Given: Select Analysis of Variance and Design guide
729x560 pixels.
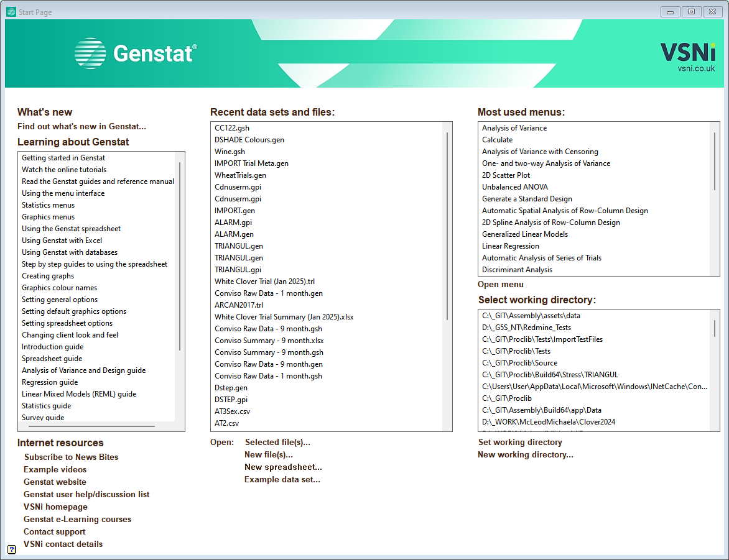Looking at the screenshot, I should click(84, 370).
